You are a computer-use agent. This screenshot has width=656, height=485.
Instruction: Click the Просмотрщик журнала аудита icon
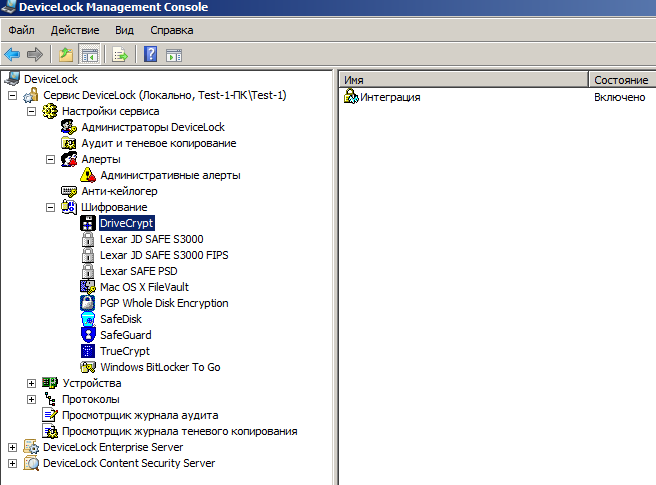coord(50,415)
